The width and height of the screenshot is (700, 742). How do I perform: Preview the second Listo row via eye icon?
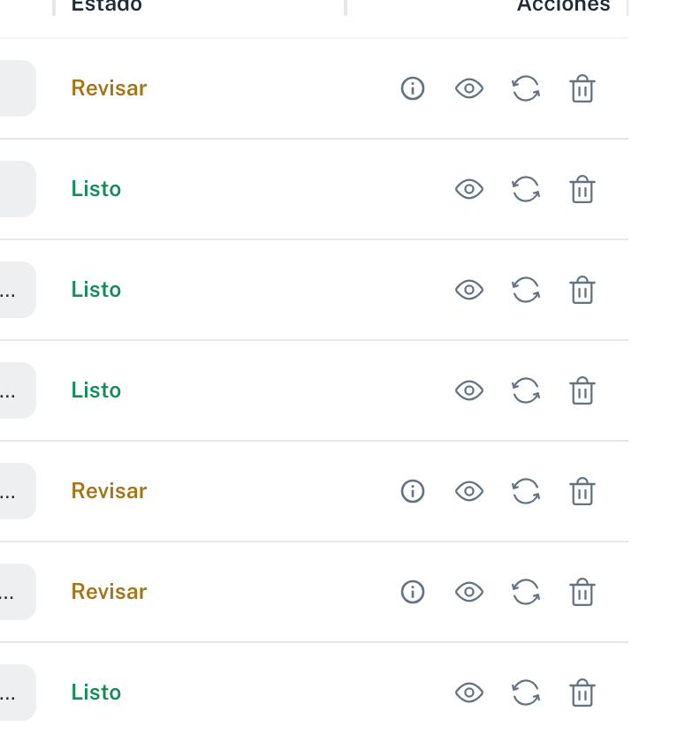point(469,290)
